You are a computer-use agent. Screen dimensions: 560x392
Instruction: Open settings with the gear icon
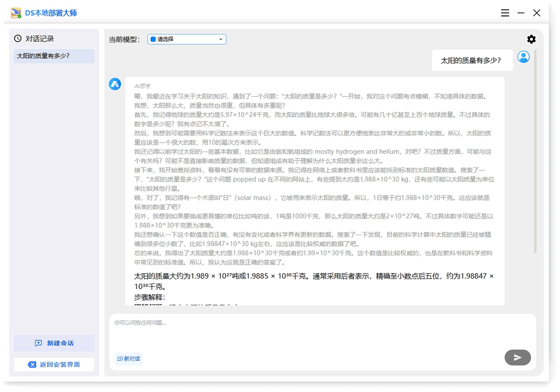pos(531,39)
